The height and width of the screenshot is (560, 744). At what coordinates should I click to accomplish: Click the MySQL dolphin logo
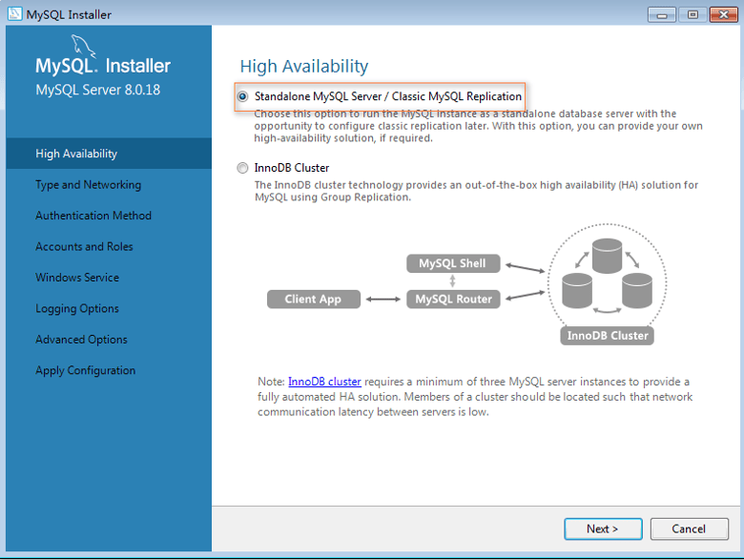click(x=83, y=46)
